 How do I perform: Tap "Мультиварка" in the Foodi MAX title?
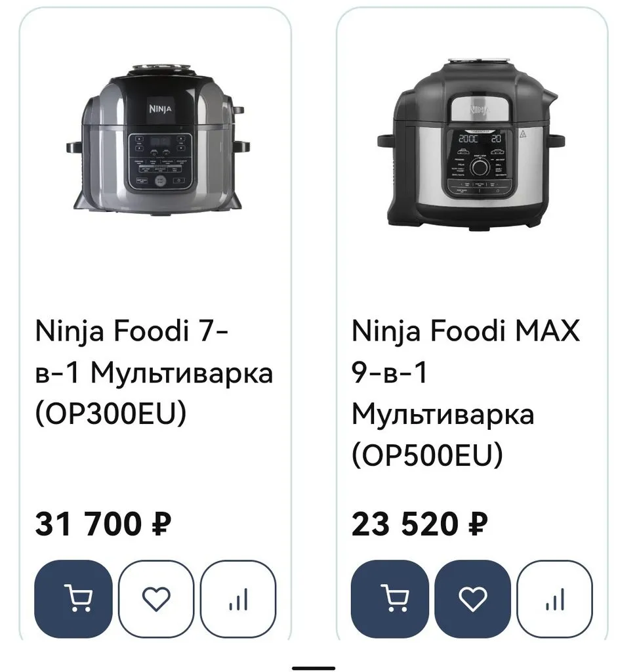(443, 414)
